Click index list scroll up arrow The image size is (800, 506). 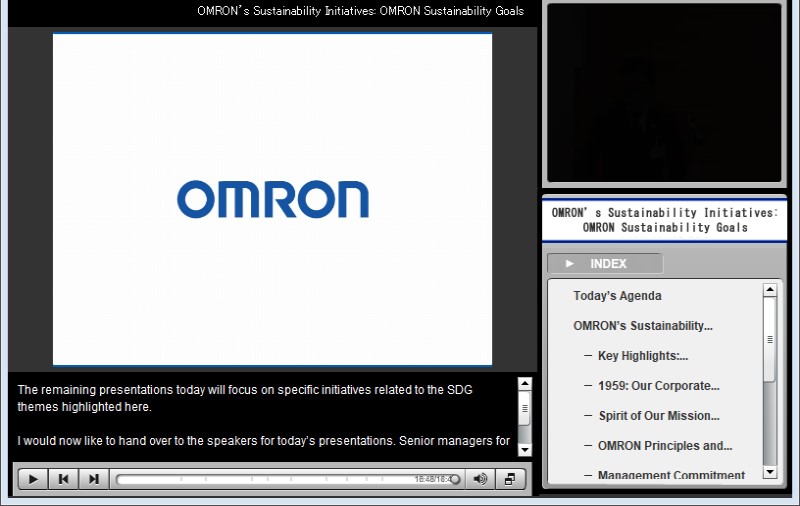click(x=770, y=290)
